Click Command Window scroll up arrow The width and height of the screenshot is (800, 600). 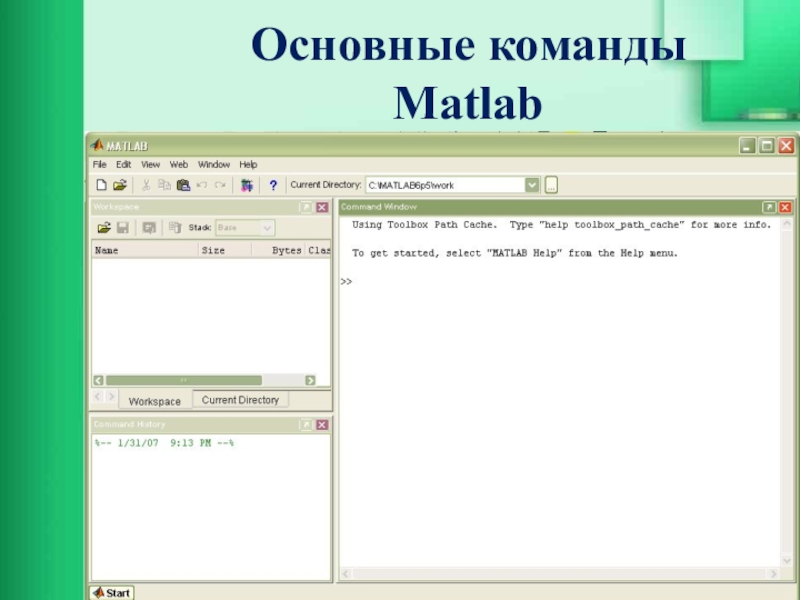pyautogui.click(x=786, y=223)
